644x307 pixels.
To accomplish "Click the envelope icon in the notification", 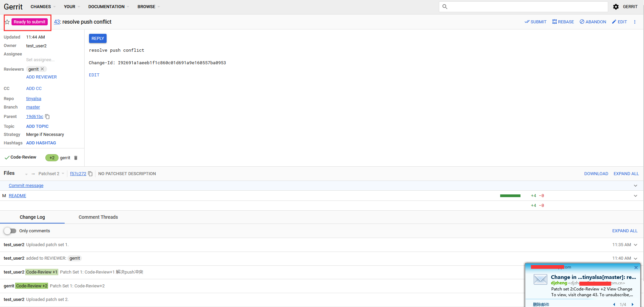I will (540, 279).
